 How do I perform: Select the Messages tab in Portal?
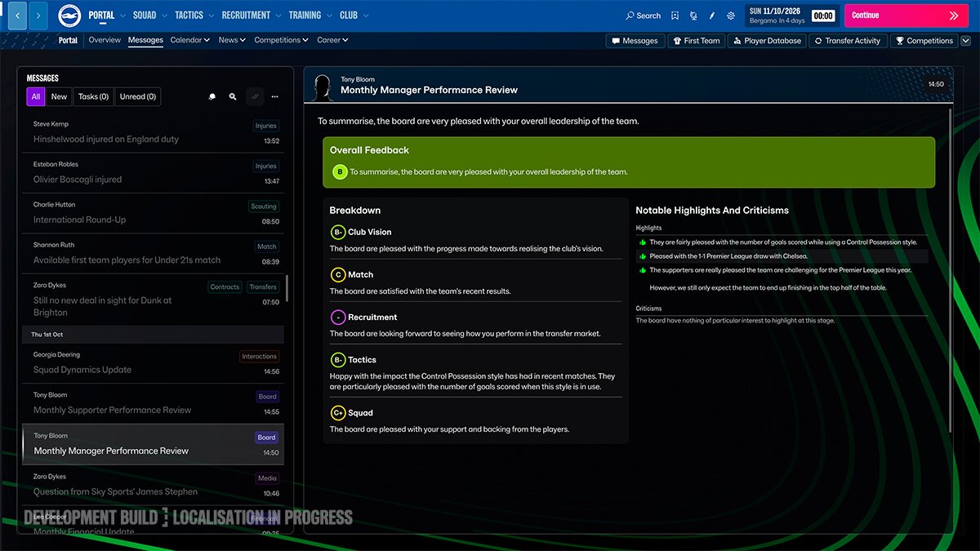145,40
